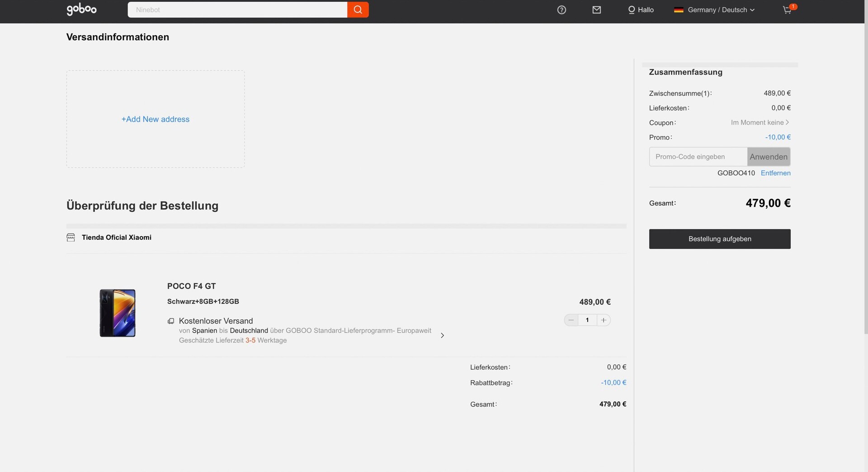Click the 'Zwischensumme(1)' label

(x=680, y=93)
